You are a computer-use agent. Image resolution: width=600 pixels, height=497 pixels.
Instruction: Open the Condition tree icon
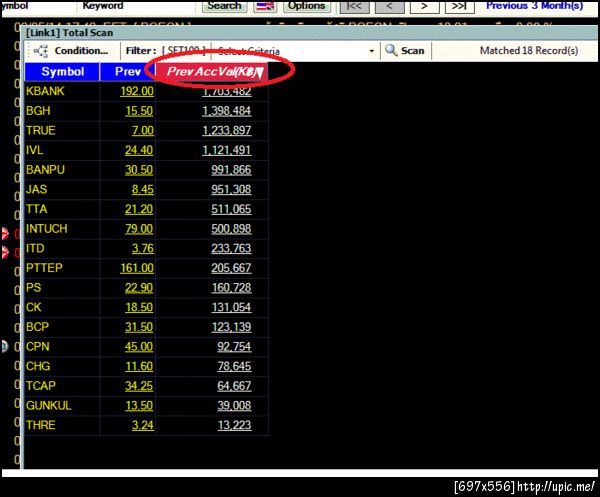pos(41,51)
